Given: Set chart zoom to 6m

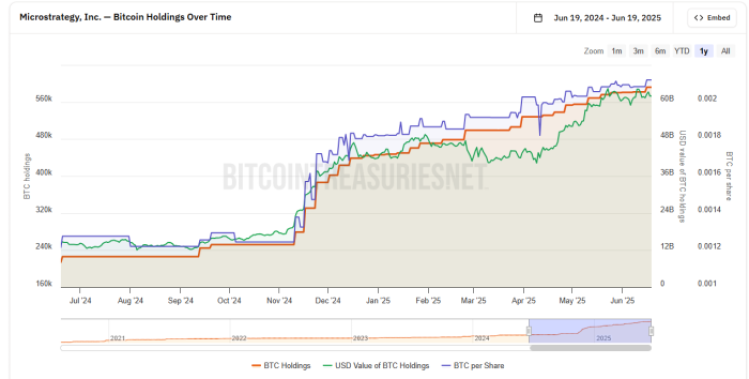Looking at the screenshot, I should [x=660, y=51].
